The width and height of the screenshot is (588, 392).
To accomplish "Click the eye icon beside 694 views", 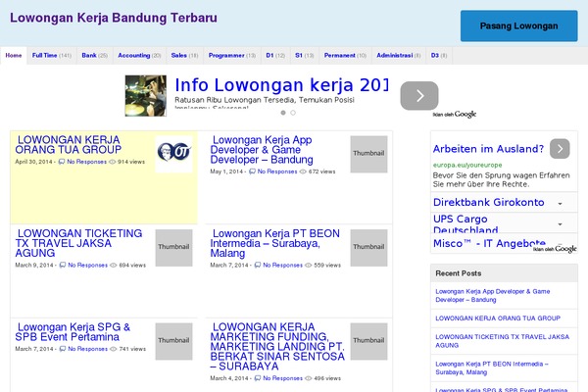I will point(114,265).
